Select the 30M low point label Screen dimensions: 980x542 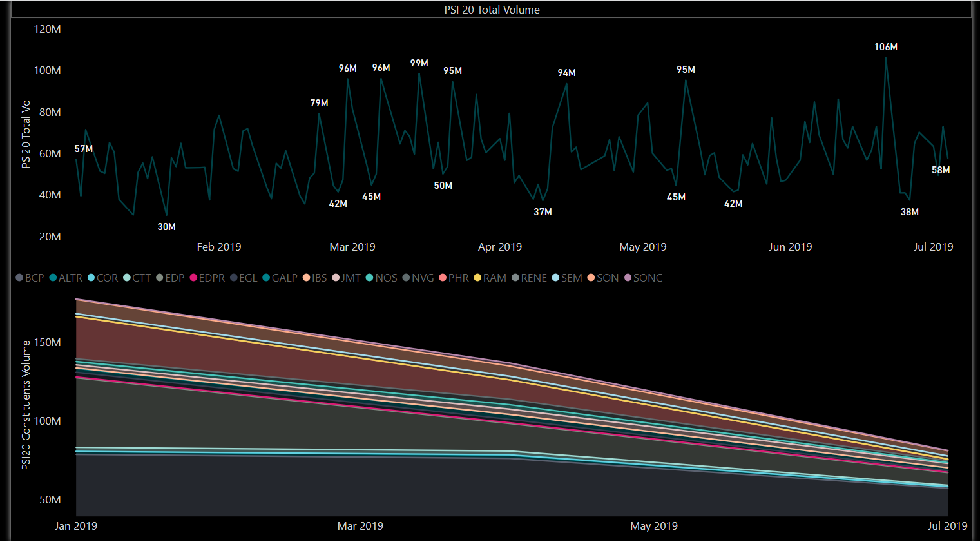coord(166,227)
